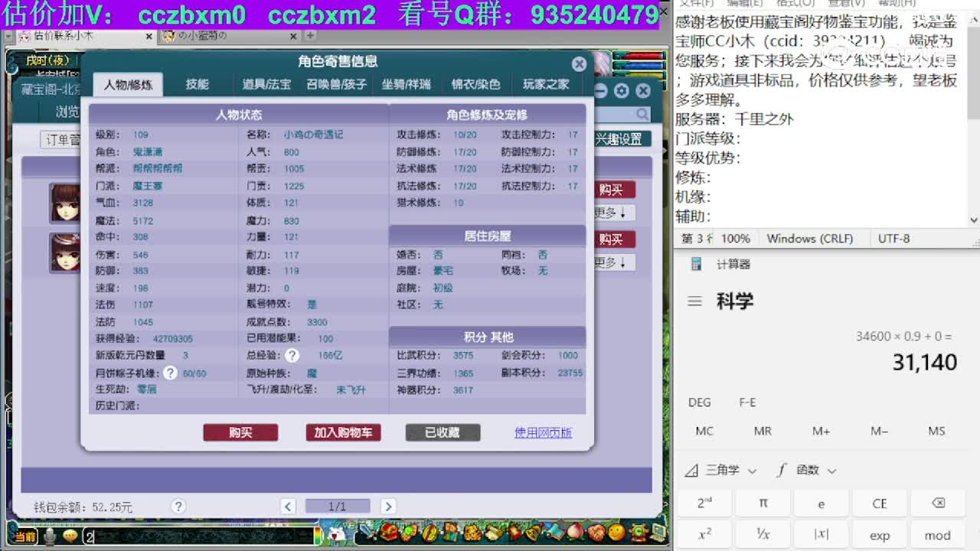The width and height of the screenshot is (980, 551).
Task: Click the microphone icon in game chat bar
Action: [50, 536]
